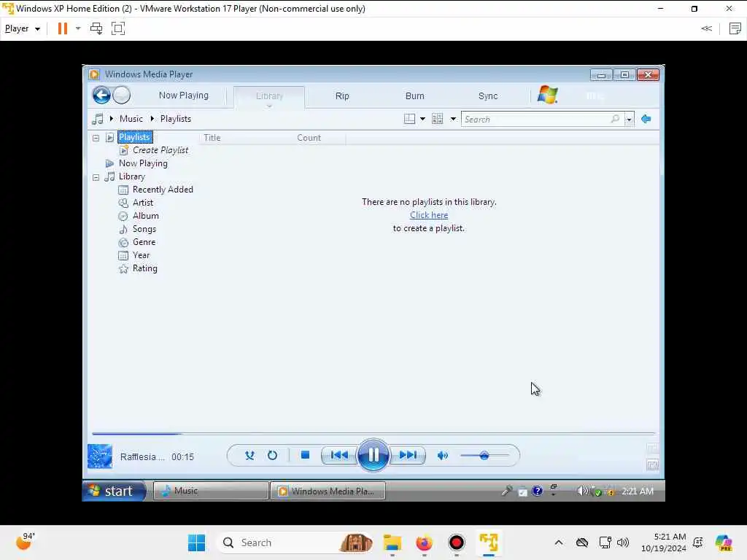The width and height of the screenshot is (747, 560).
Task: Click the layout options icon
Action: 409,119
